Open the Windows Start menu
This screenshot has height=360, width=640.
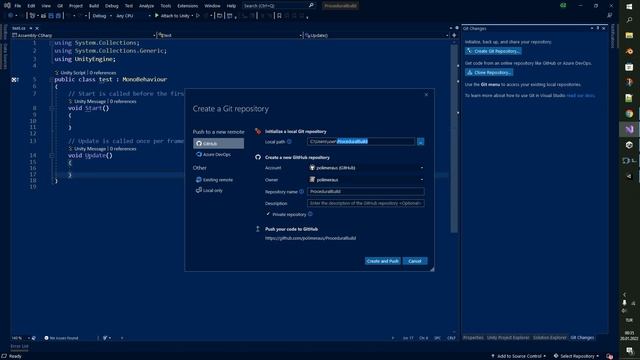629,7
